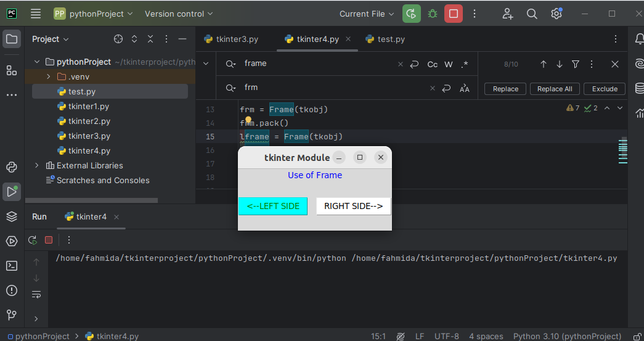Click the Replace button

point(505,89)
